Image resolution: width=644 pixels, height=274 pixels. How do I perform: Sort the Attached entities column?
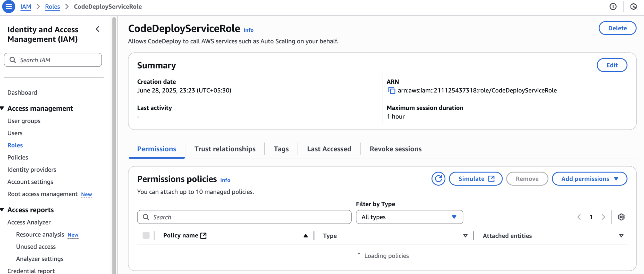(621, 236)
